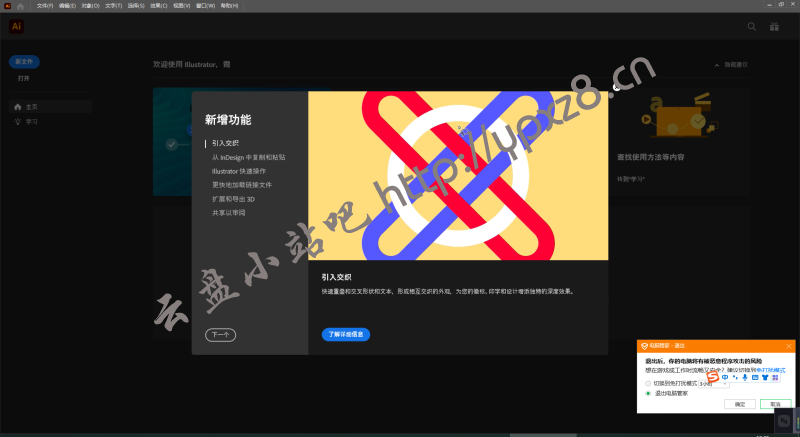The width and height of the screenshot is (800, 437).
Task: Select 引入交织 feature in list
Action: click(x=226, y=143)
